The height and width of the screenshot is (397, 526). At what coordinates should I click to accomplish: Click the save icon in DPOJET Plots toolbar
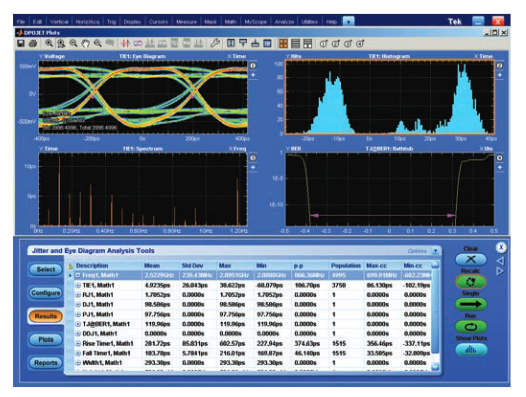pos(21,44)
